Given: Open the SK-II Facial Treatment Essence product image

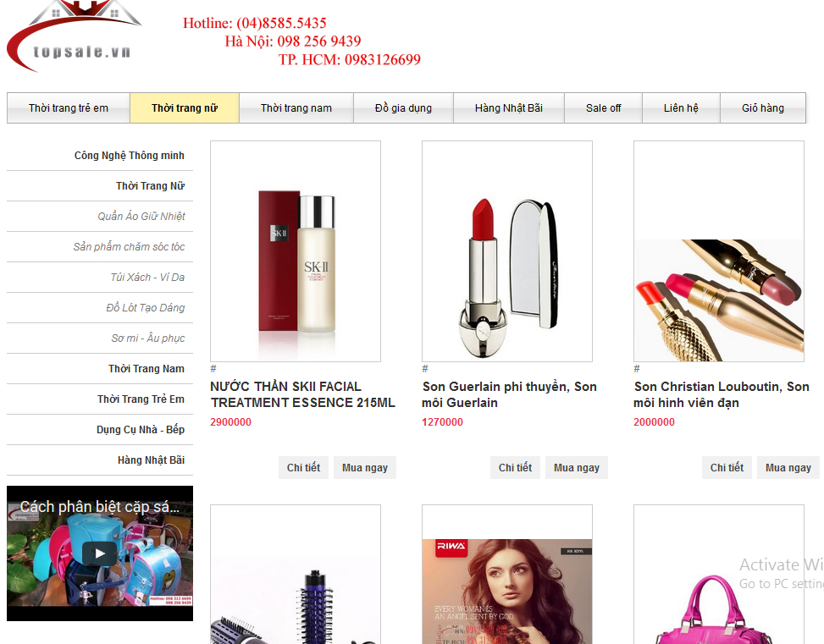Looking at the screenshot, I should (295, 251).
